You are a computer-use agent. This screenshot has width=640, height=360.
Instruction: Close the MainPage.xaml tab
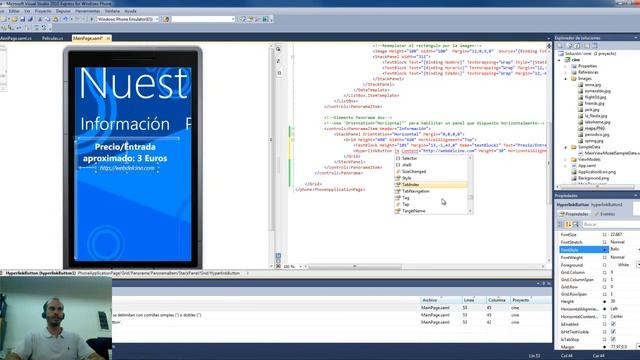[x=108, y=38]
